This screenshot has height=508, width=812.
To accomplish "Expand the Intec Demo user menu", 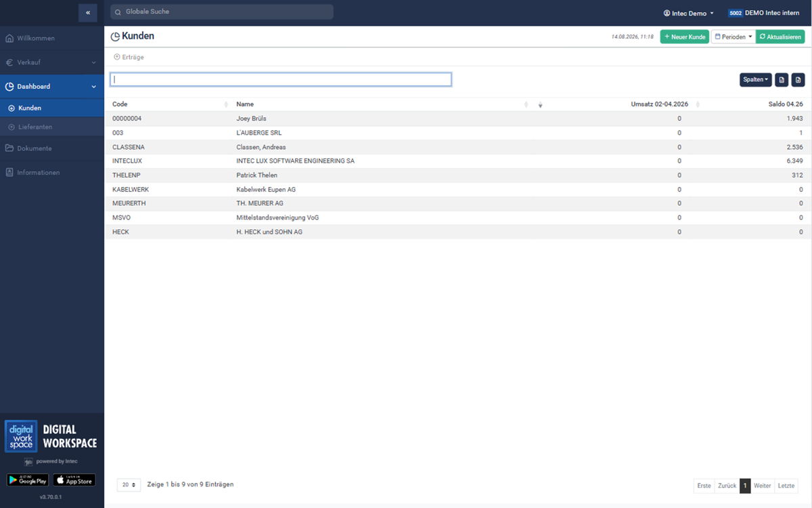I will [688, 13].
